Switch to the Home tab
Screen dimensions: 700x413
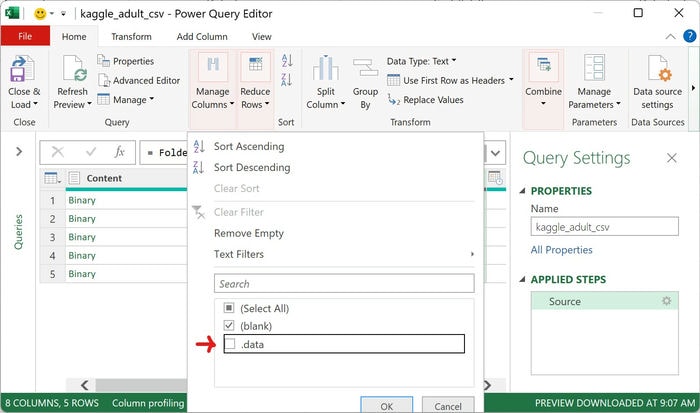pos(74,37)
